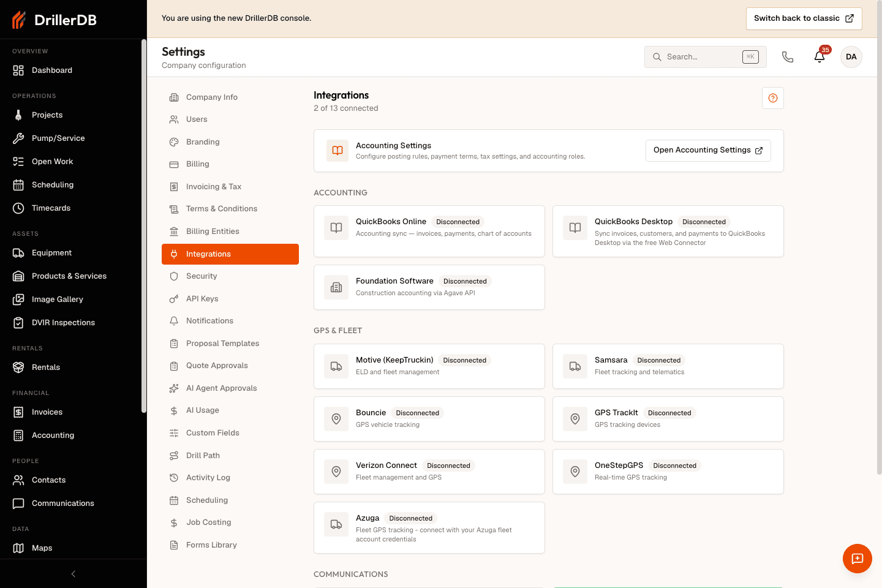Click Disconnected badge on Motive (KeepTruckin)
Image resolution: width=882 pixels, height=588 pixels.
click(x=464, y=360)
